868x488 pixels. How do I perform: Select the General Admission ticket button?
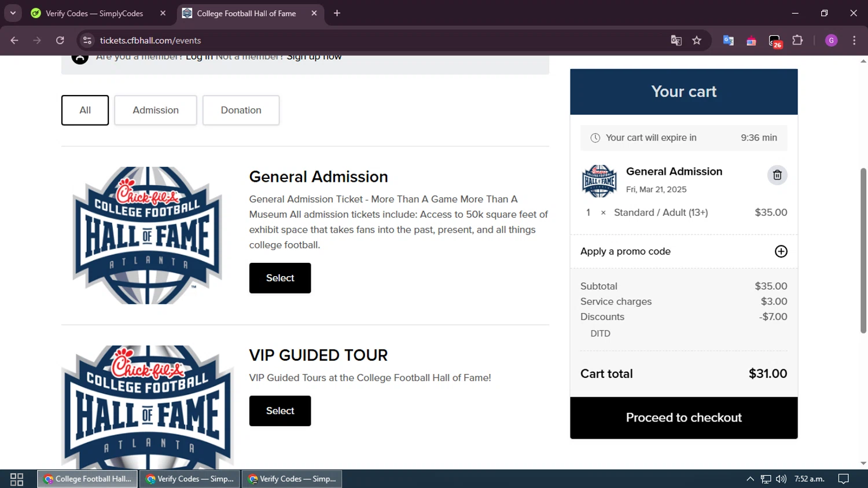pyautogui.click(x=280, y=278)
